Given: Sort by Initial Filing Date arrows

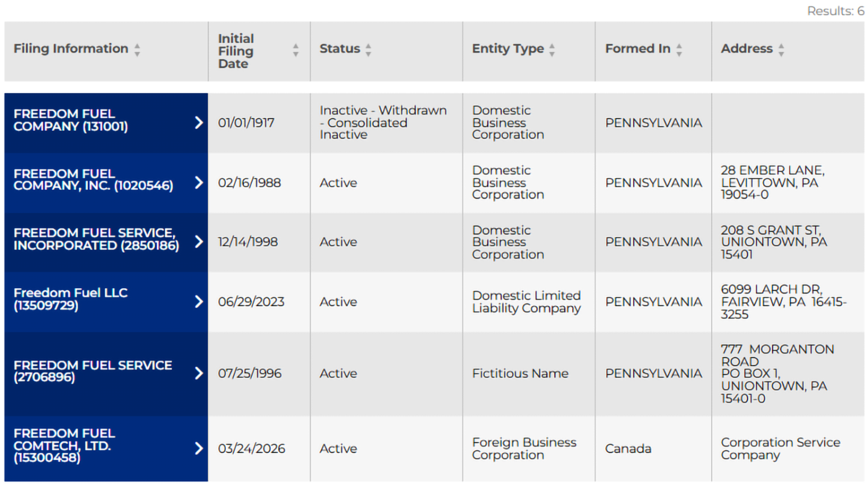Looking at the screenshot, I should [296, 50].
